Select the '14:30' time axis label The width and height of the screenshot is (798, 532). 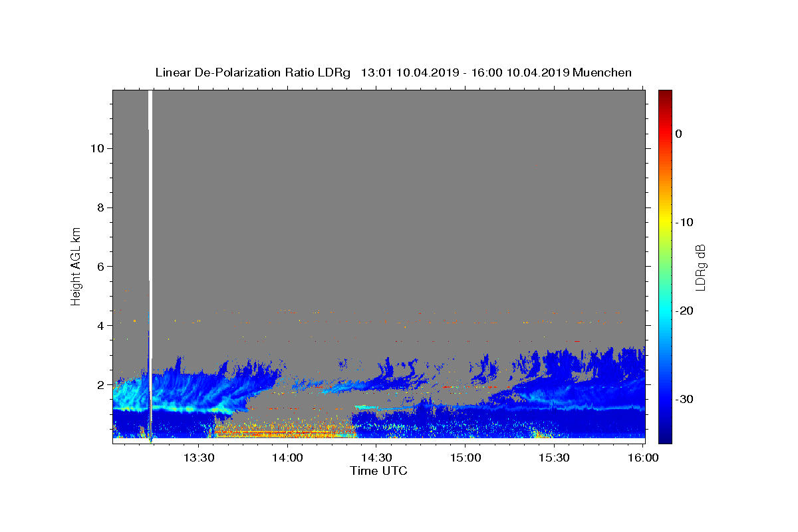[x=376, y=458]
